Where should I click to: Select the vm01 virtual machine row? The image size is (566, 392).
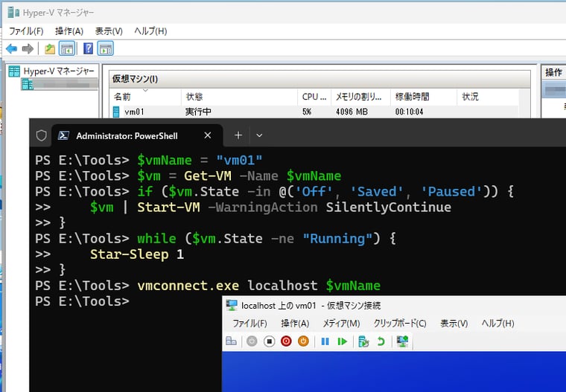click(314, 112)
